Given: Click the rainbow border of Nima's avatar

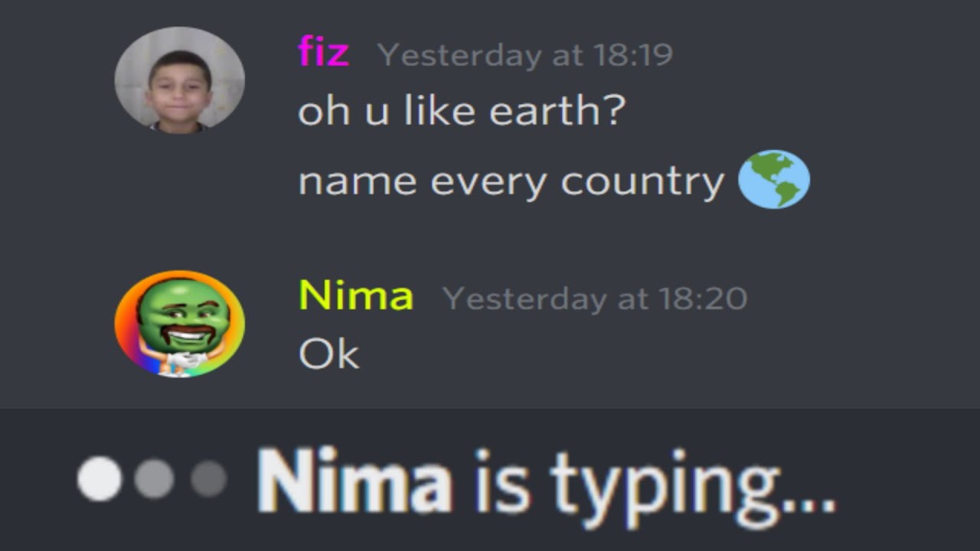Looking at the screenshot, I should tap(126, 337).
